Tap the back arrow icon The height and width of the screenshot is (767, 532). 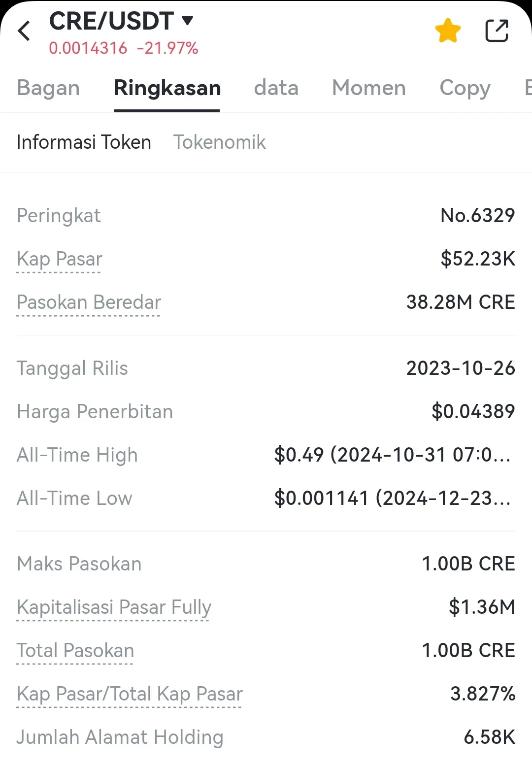pyautogui.click(x=24, y=31)
